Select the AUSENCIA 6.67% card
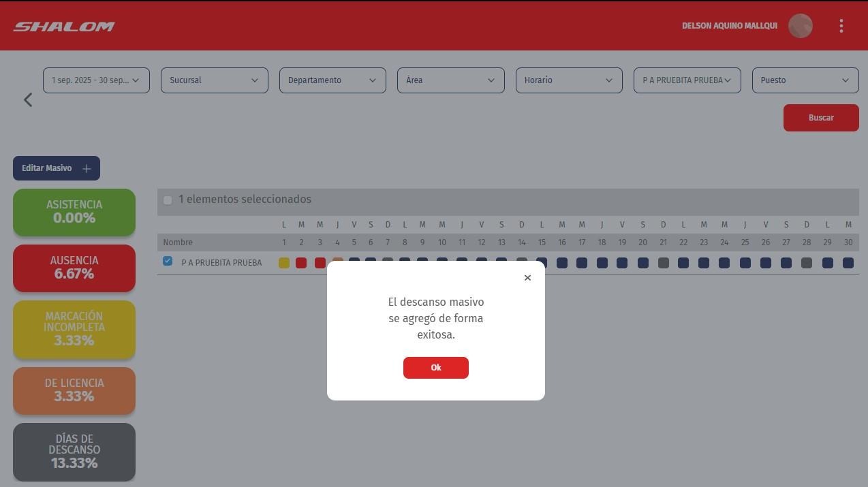Image resolution: width=868 pixels, height=487 pixels. pos(74,268)
